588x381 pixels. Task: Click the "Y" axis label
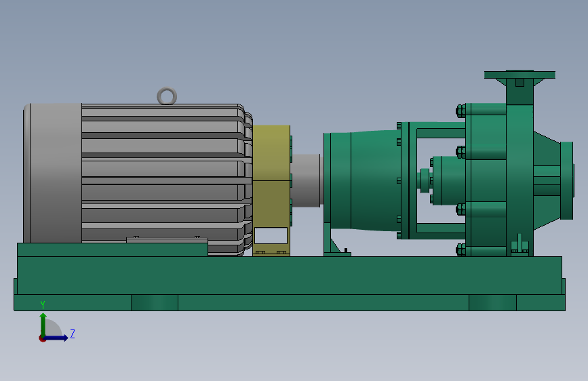coord(43,305)
